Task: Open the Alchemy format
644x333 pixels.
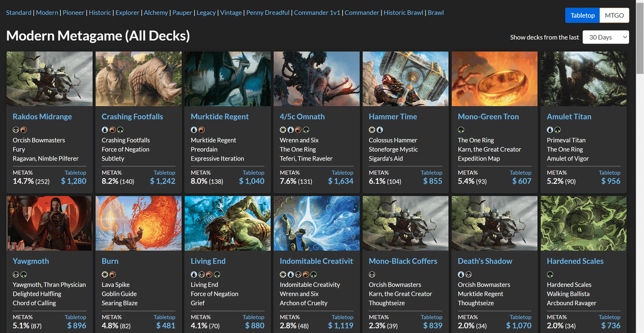Action: (156, 12)
